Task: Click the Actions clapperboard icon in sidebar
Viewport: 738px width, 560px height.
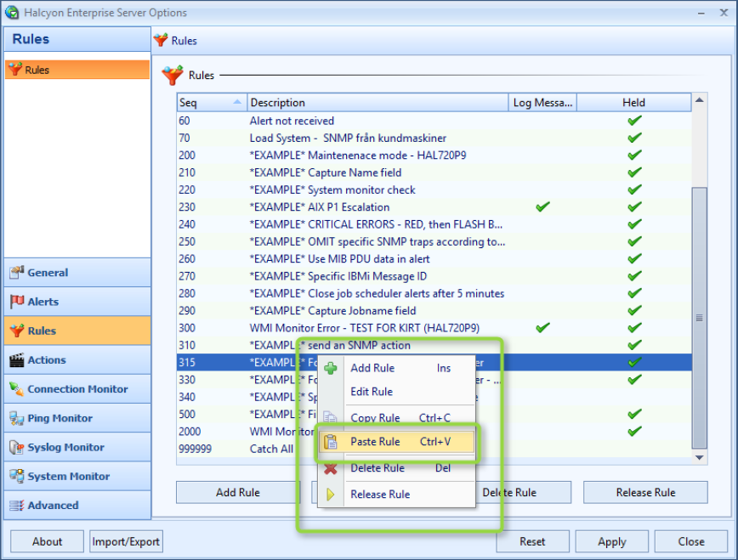Action: 16,359
